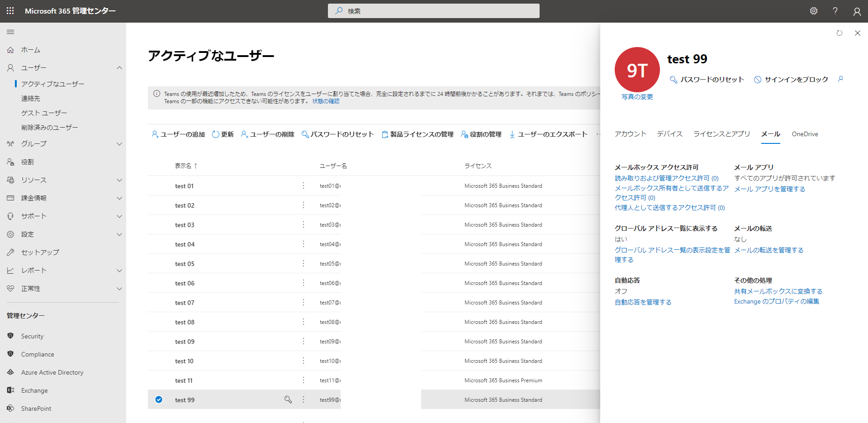The height and width of the screenshot is (423, 868).
Task: Select the メール tab
Action: tap(771, 134)
